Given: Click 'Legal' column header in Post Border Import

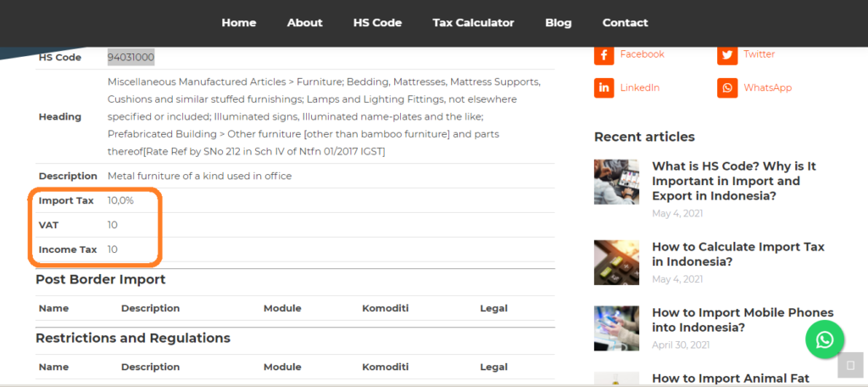Looking at the screenshot, I should pos(494,308).
